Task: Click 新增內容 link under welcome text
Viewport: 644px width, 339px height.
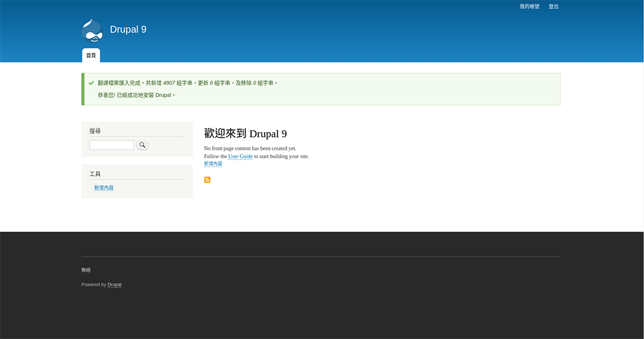Action: [213, 164]
